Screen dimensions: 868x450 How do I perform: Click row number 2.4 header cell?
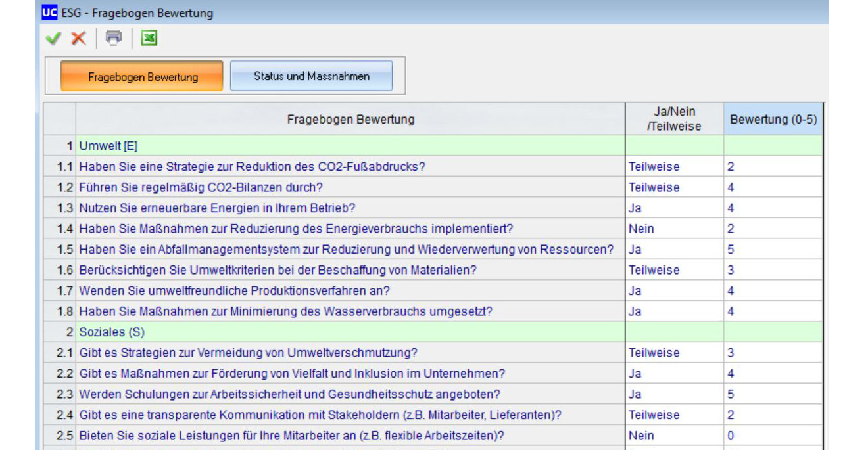60,415
